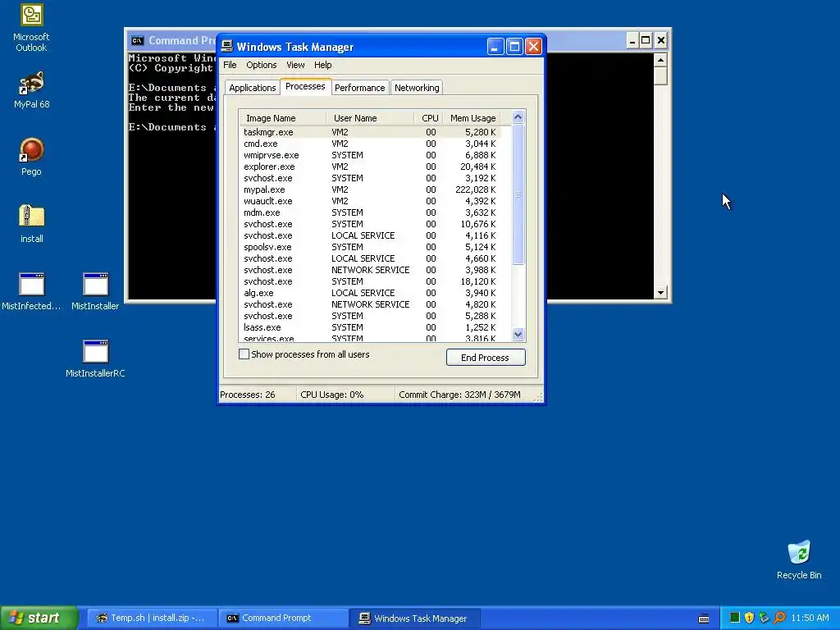
Task: Click the network connection tray icon
Action: click(x=764, y=618)
